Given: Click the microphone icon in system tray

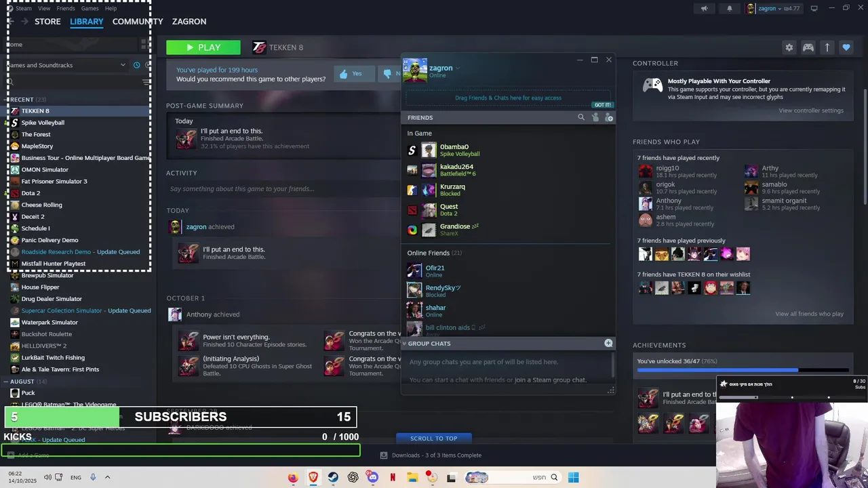Looking at the screenshot, I should pyautogui.click(x=93, y=477).
